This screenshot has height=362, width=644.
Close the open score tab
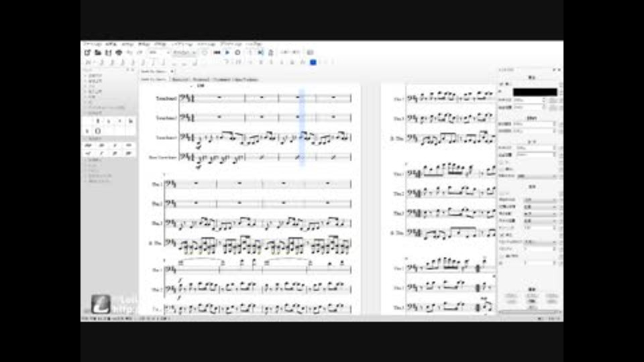[x=172, y=72]
